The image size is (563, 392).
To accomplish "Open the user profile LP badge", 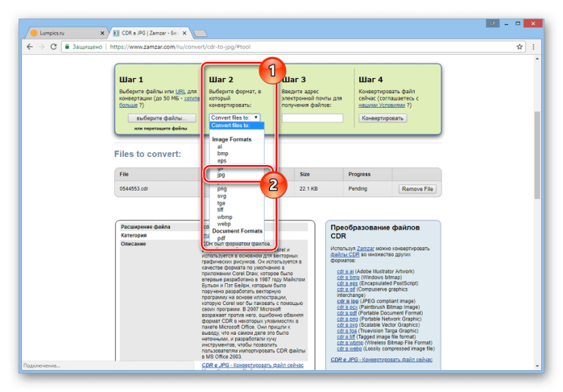I will click(493, 23).
